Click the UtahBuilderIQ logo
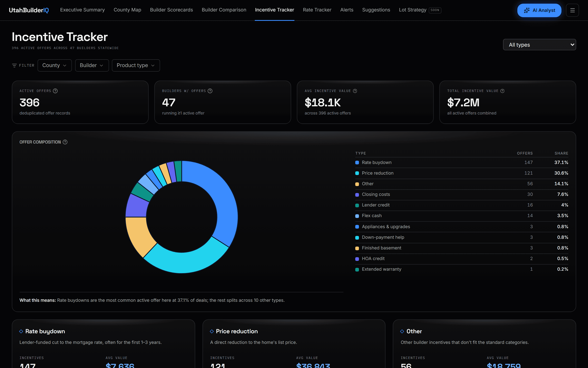This screenshot has height=368, width=588. 29,10
